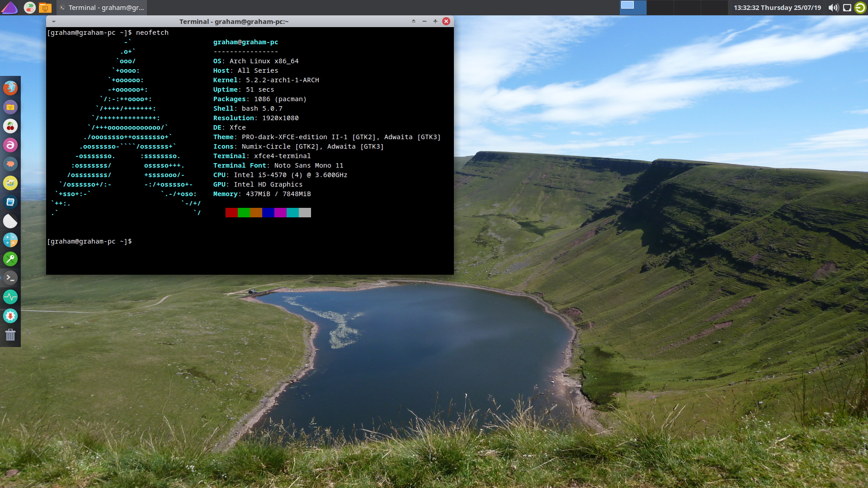The height and width of the screenshot is (488, 868).
Task: Open the piggy bank finance app
Action: click(x=10, y=164)
